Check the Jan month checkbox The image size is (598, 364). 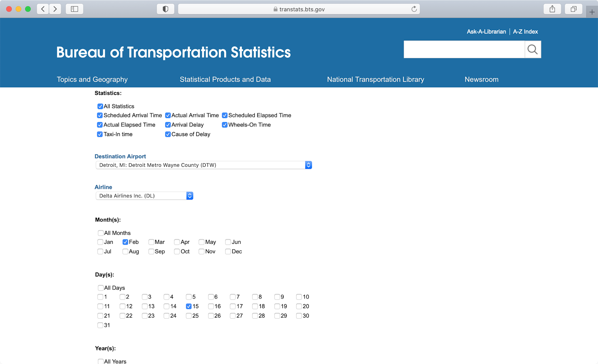click(100, 242)
